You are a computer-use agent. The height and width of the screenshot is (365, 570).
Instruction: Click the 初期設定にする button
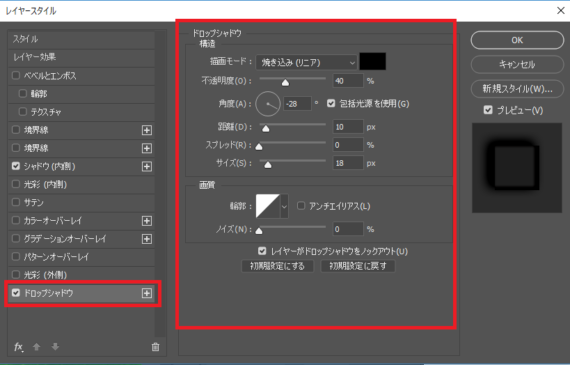pos(277,266)
